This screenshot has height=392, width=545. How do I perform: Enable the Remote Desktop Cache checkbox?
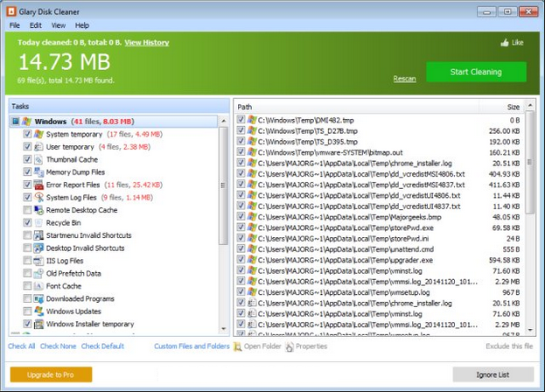(27, 210)
